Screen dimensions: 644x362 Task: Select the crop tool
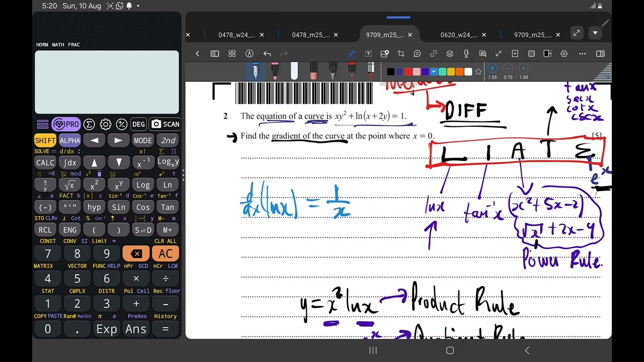[401, 54]
